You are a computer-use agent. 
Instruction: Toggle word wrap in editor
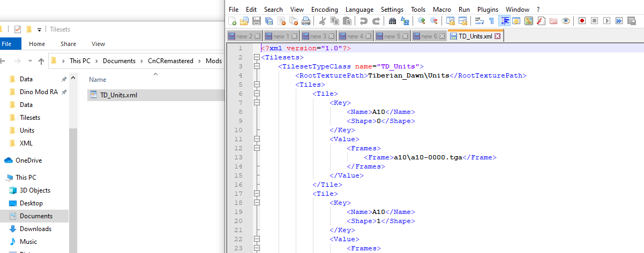(x=480, y=21)
